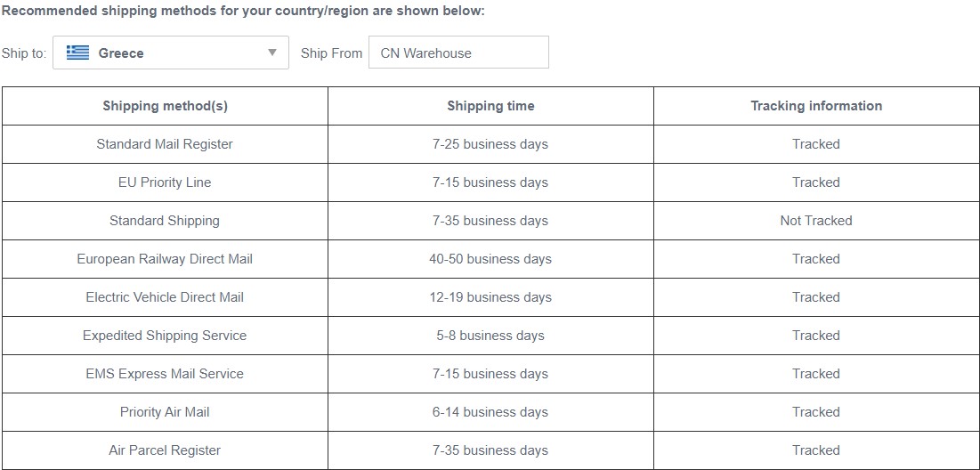The width and height of the screenshot is (980, 470).
Task: Click the Not Tracked status cell
Action: click(816, 221)
